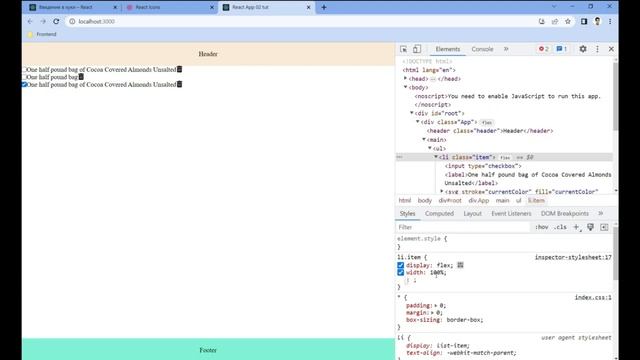Collapse the div id root node
640x360 pixels.
411,113
